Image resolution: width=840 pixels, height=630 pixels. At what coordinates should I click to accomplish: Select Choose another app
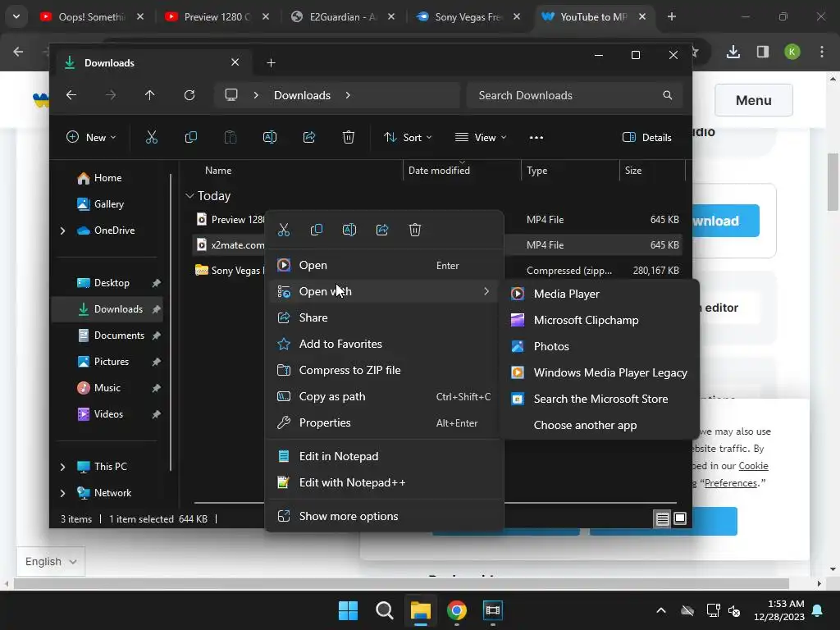point(600,425)
